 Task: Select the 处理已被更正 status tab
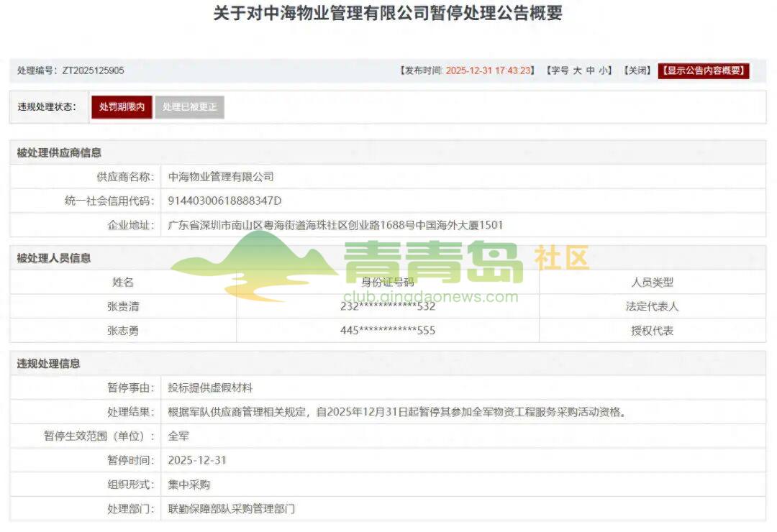click(190, 107)
